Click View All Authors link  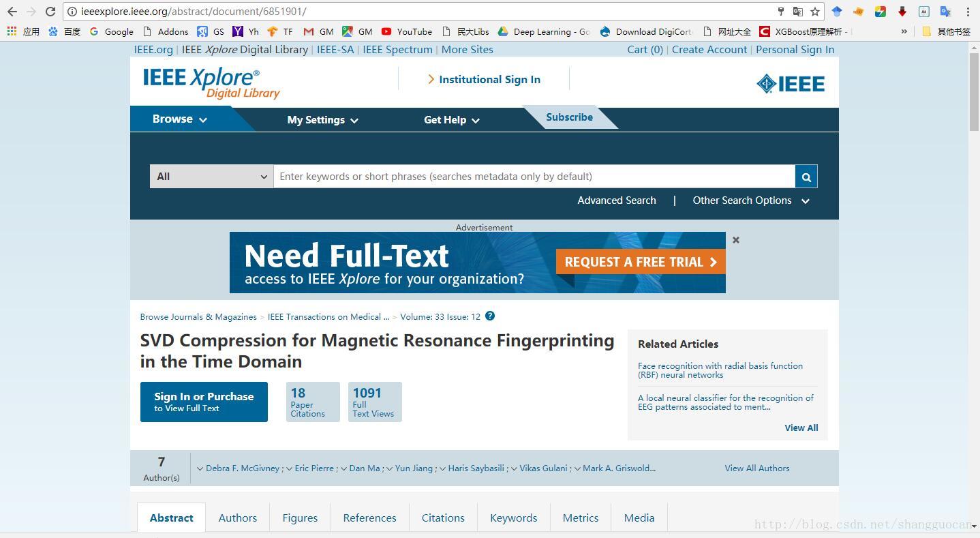(757, 468)
